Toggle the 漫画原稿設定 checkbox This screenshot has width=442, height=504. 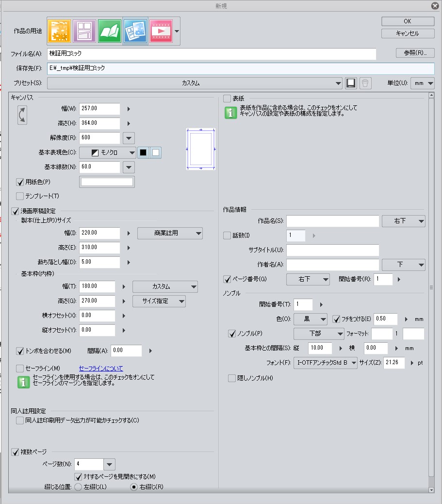point(15,211)
